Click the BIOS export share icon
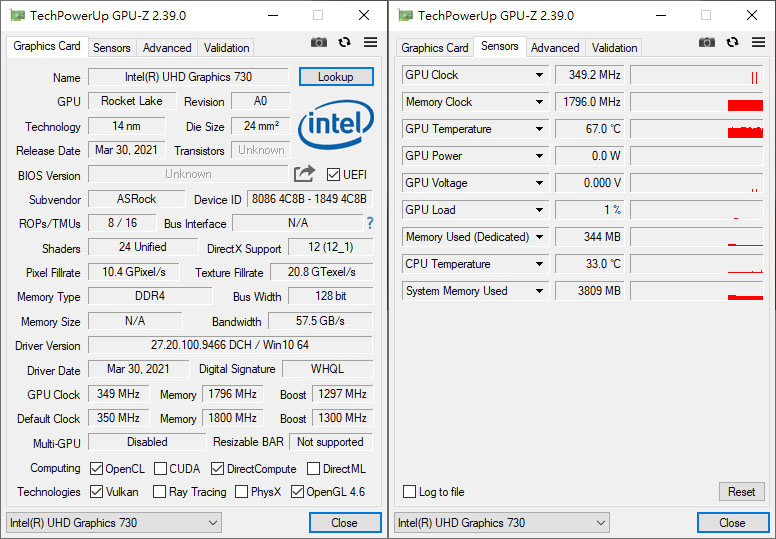 click(x=304, y=174)
